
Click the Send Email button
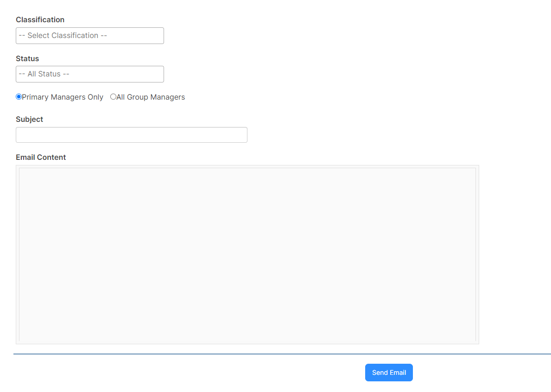pos(389,373)
